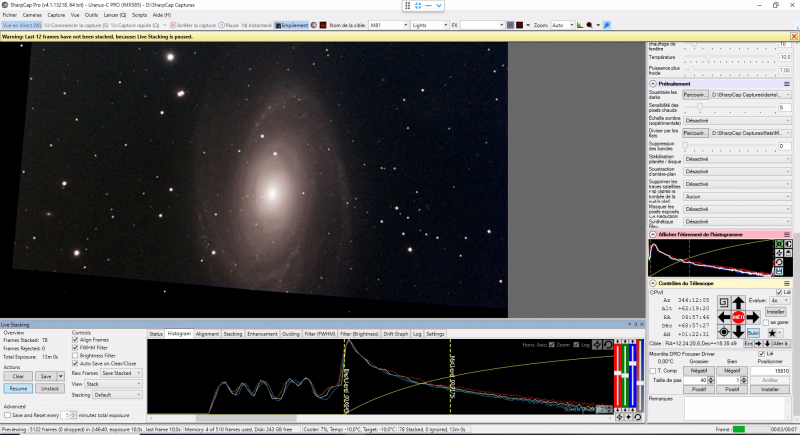Open the Prétraitement panel hamburger menu
Viewport: 800px width, 435px height.
tap(787, 84)
